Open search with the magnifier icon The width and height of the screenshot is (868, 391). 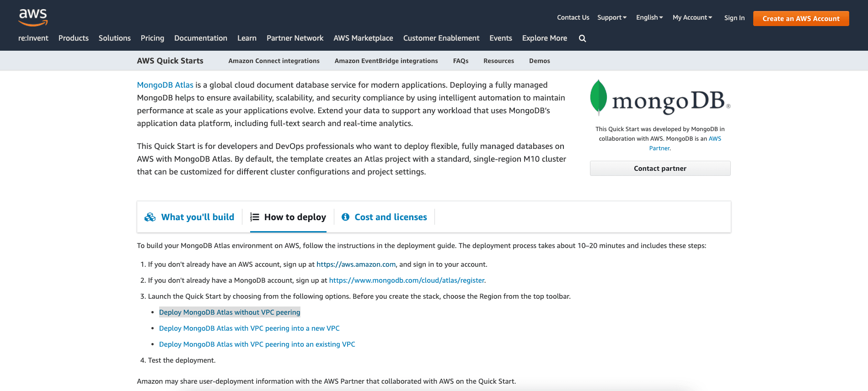tap(582, 38)
